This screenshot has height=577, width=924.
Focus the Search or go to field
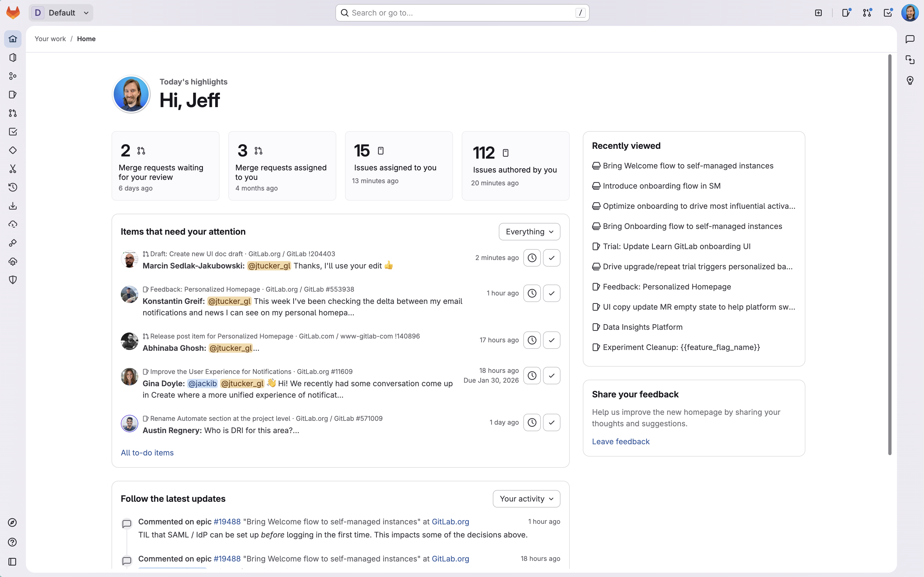462,13
